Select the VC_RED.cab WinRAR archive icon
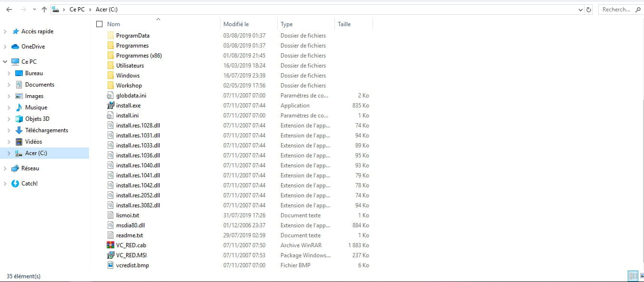The image size is (644, 282). (x=111, y=245)
